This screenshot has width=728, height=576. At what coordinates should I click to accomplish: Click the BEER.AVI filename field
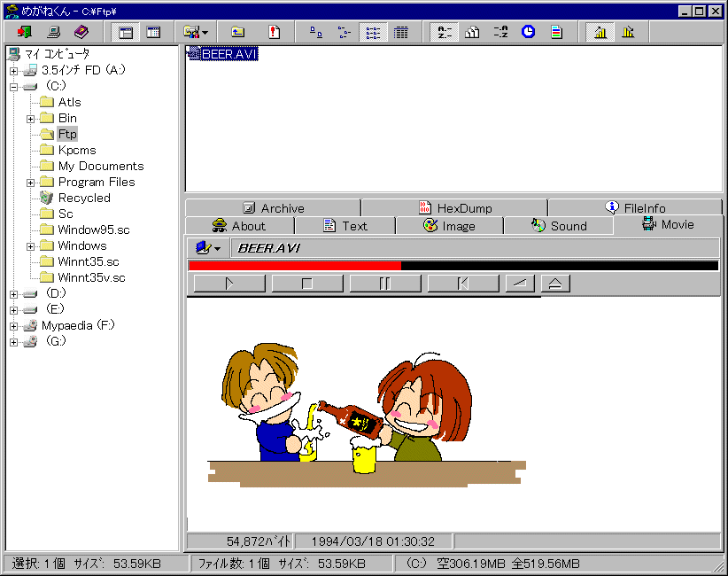475,248
